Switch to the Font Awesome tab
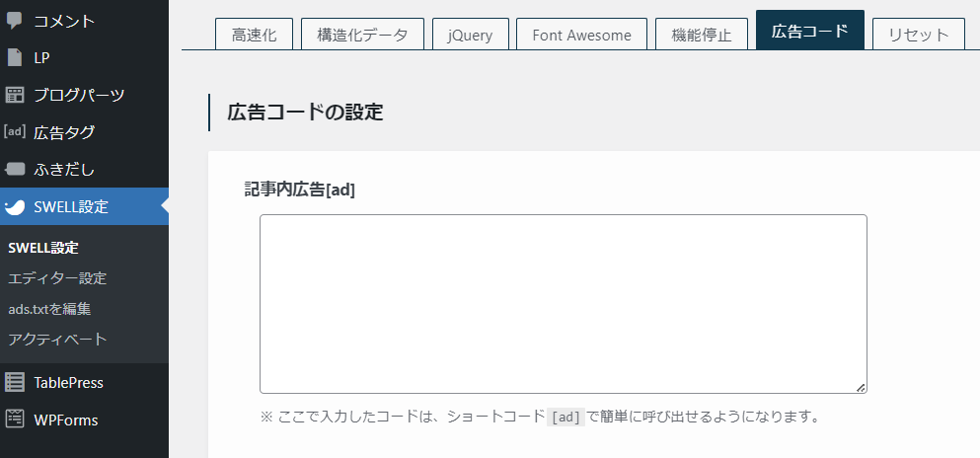 tap(582, 34)
